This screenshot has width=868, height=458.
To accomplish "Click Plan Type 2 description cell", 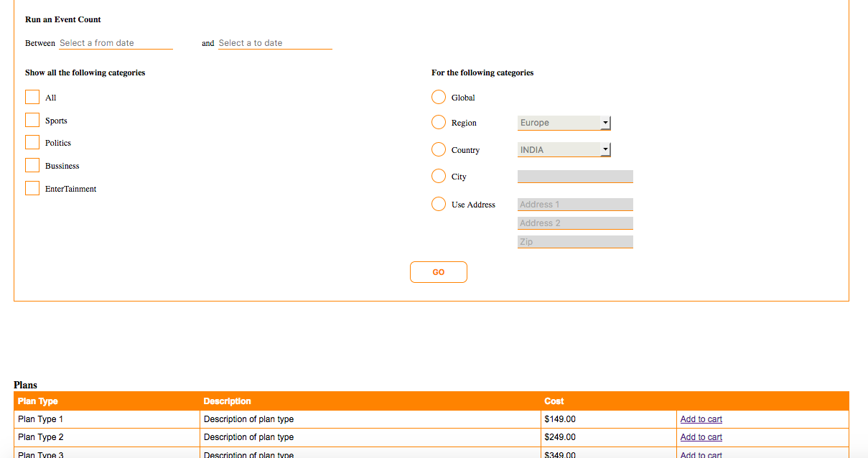I will [x=370, y=437].
